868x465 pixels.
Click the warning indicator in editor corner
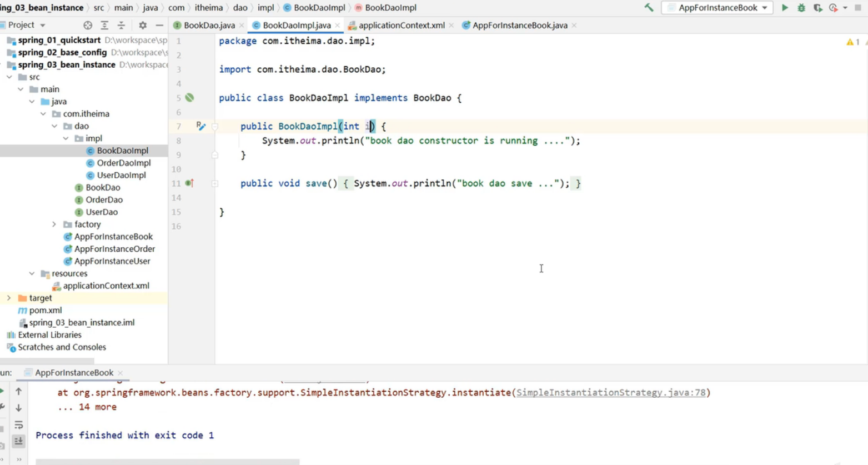tap(853, 42)
